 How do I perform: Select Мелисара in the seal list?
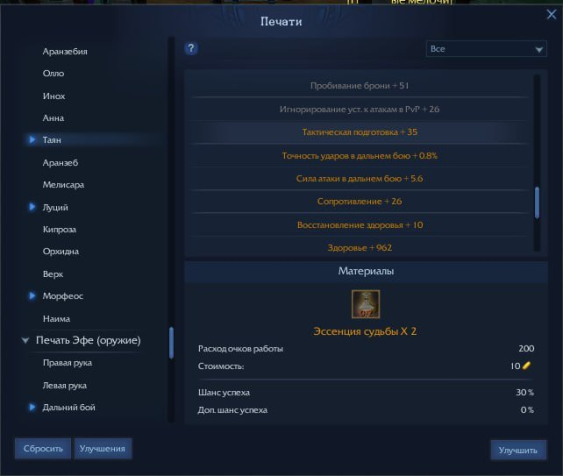(64, 185)
